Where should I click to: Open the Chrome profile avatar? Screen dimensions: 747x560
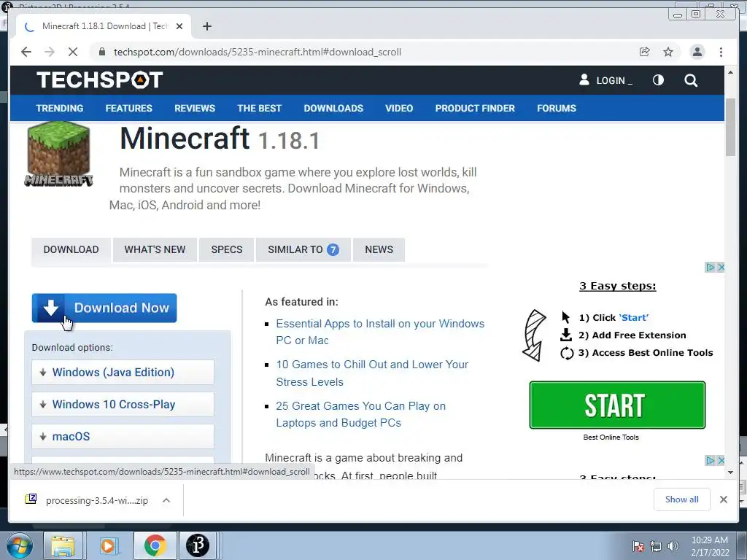[x=697, y=52]
